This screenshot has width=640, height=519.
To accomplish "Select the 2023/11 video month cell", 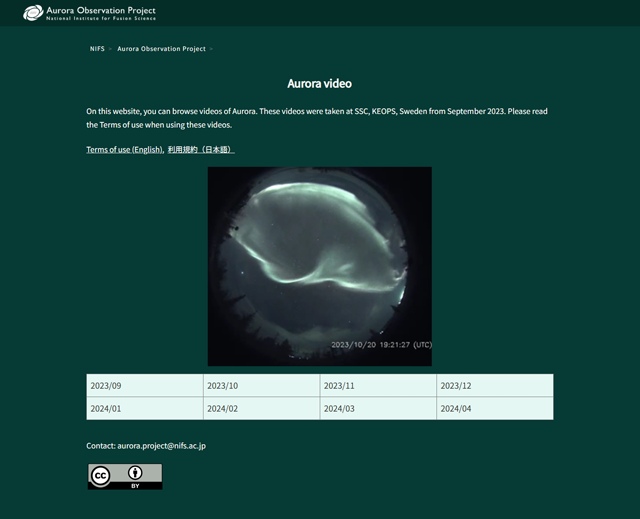I will 378,386.
